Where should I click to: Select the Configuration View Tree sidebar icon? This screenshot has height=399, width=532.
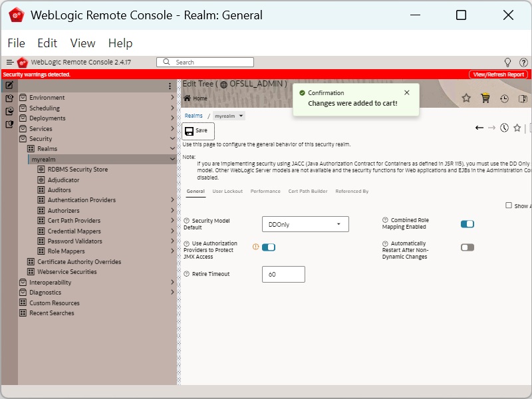coord(9,98)
